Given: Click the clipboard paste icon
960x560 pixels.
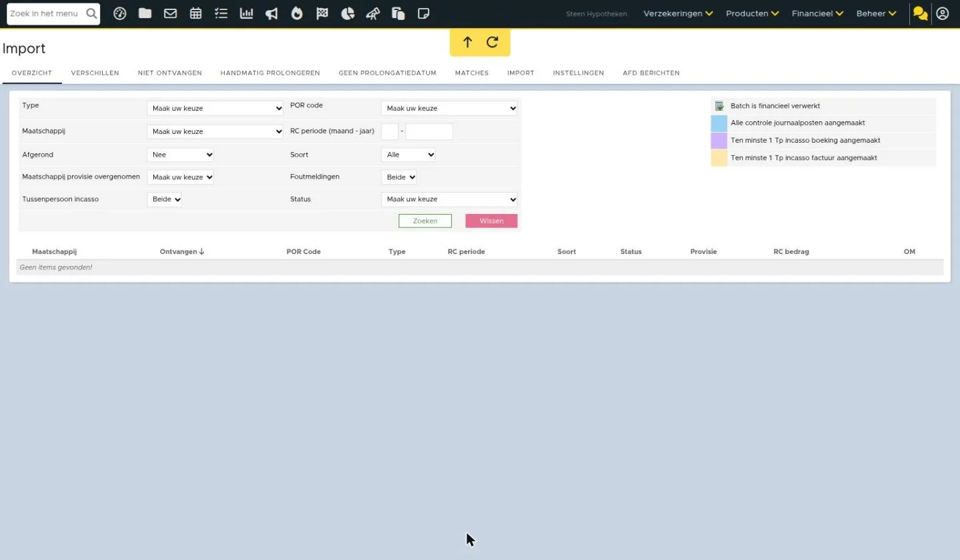Looking at the screenshot, I should click(x=398, y=13).
